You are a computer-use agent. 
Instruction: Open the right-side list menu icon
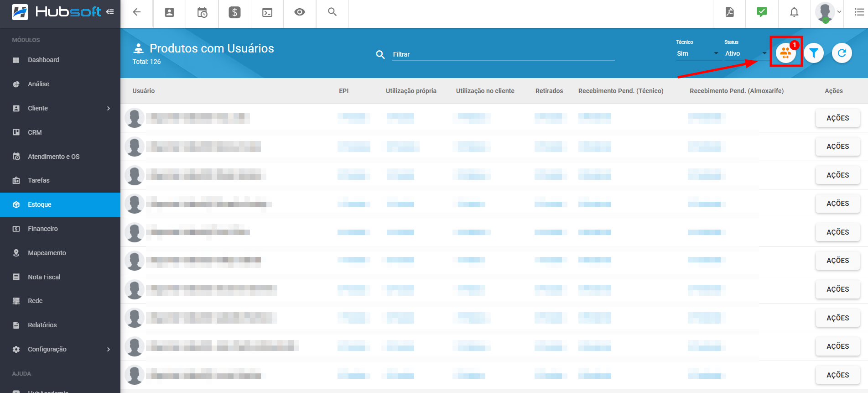pos(859,12)
